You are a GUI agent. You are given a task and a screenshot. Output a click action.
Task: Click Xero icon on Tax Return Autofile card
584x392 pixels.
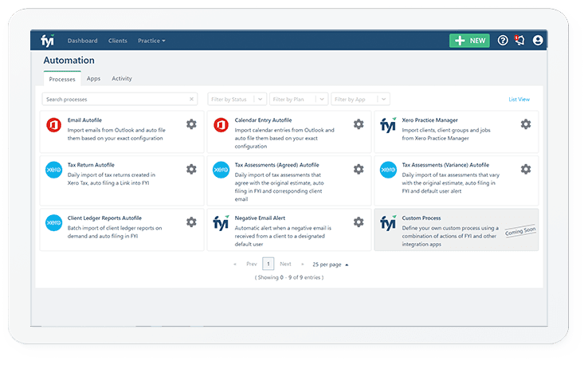[x=53, y=170]
